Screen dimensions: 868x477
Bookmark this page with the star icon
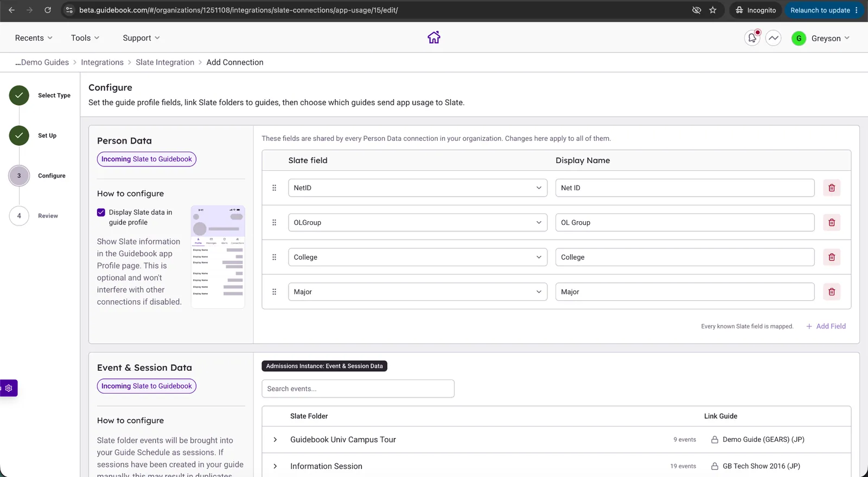click(713, 10)
